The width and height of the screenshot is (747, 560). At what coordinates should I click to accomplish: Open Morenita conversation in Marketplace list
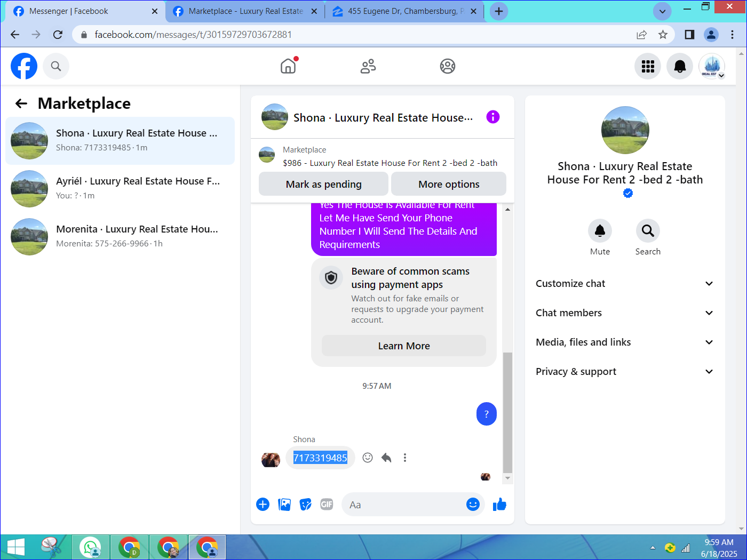coord(120,237)
